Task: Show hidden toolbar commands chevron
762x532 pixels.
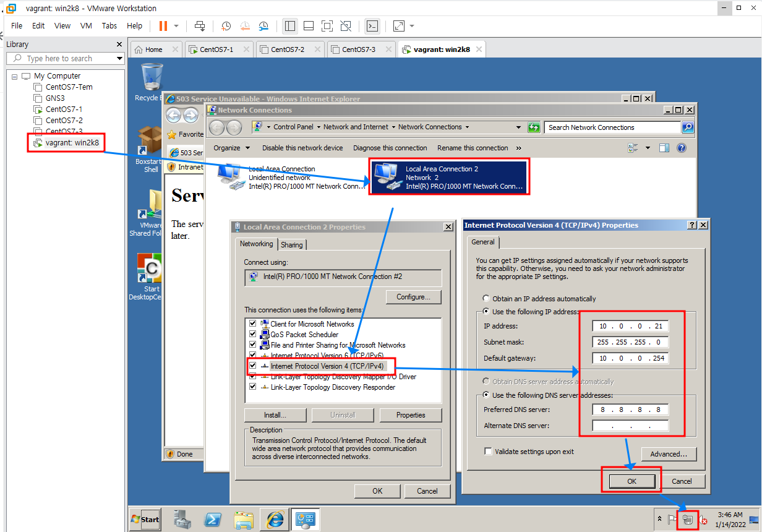Action: 518,148
